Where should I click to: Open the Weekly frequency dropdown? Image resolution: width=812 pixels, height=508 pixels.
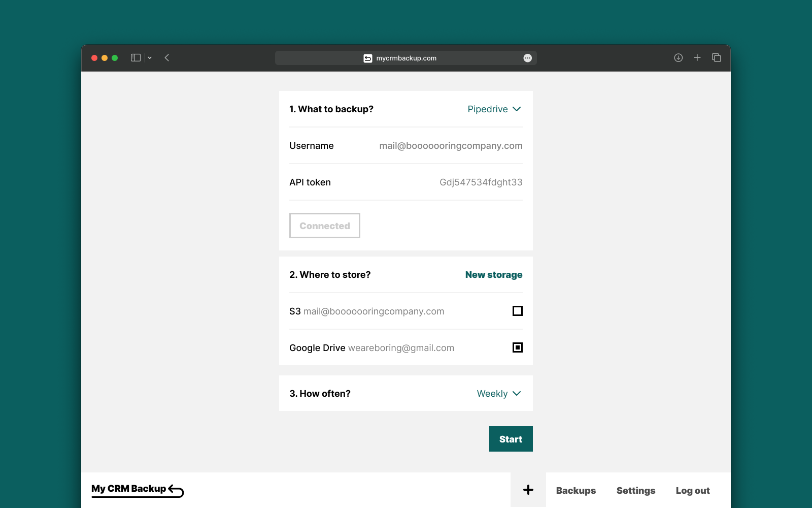pyautogui.click(x=499, y=394)
